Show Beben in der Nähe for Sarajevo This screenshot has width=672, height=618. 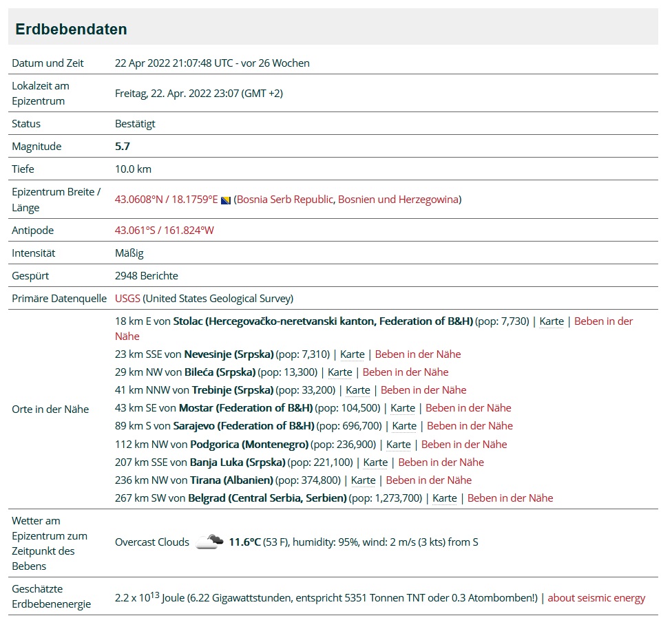pyautogui.click(x=470, y=425)
